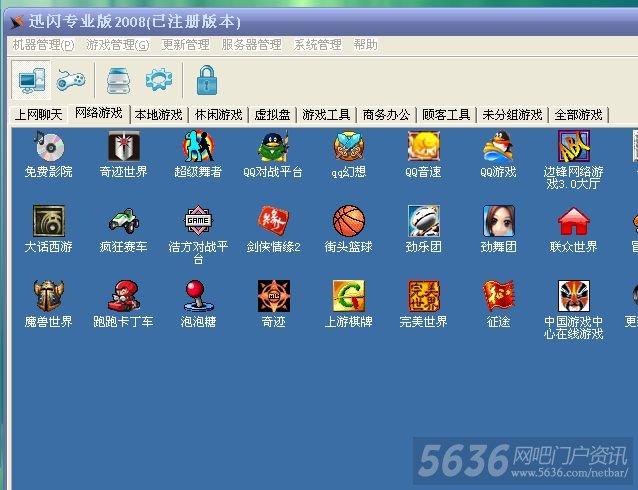
Task: Switch to the 全部游戏 tab
Action: click(x=578, y=115)
